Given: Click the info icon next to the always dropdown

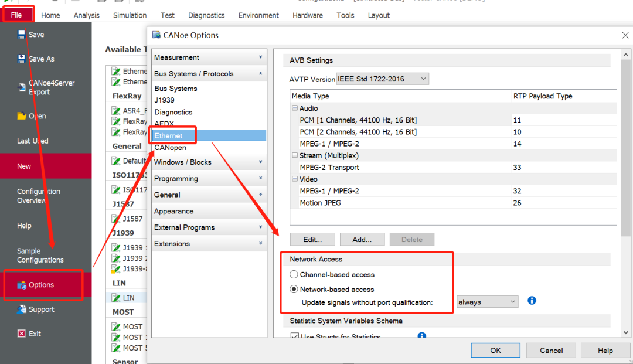Looking at the screenshot, I should (x=531, y=301).
